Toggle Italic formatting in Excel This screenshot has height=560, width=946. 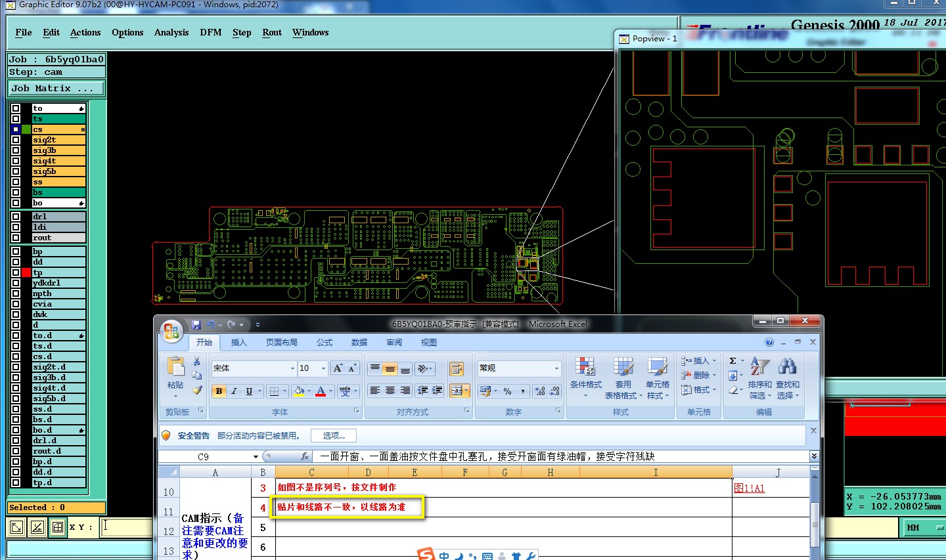[x=234, y=391]
